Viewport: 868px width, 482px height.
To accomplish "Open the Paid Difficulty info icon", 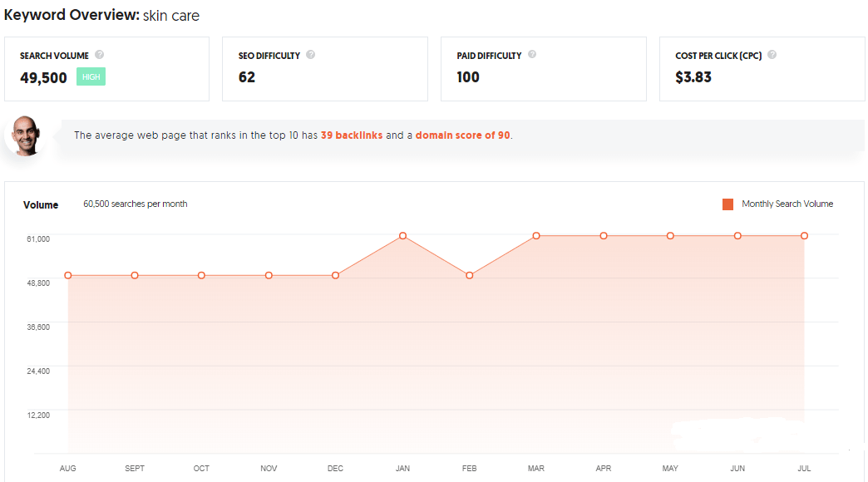I will [x=532, y=55].
